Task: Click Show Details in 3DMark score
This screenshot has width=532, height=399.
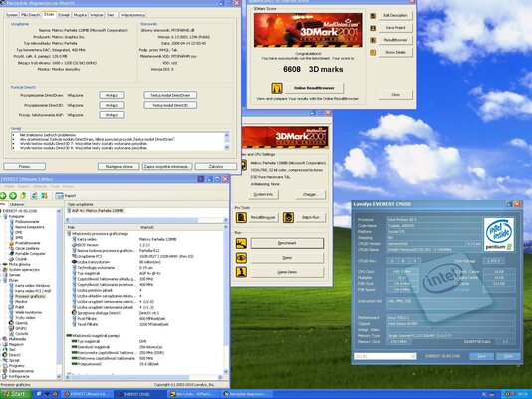Action: [x=396, y=53]
